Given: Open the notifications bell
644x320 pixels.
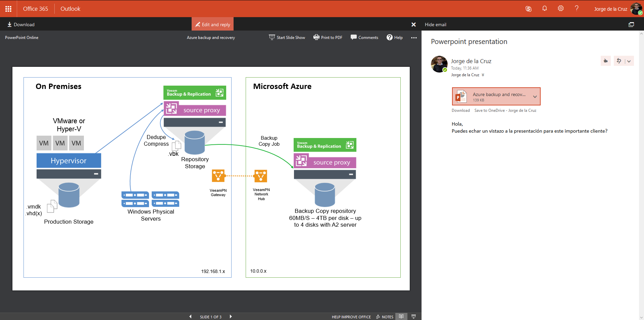Looking at the screenshot, I should tap(545, 8).
